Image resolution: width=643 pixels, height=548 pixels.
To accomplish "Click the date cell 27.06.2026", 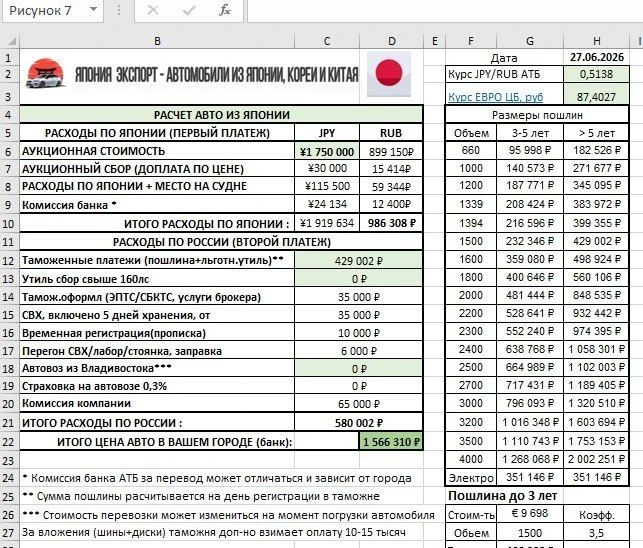I will point(596,57).
